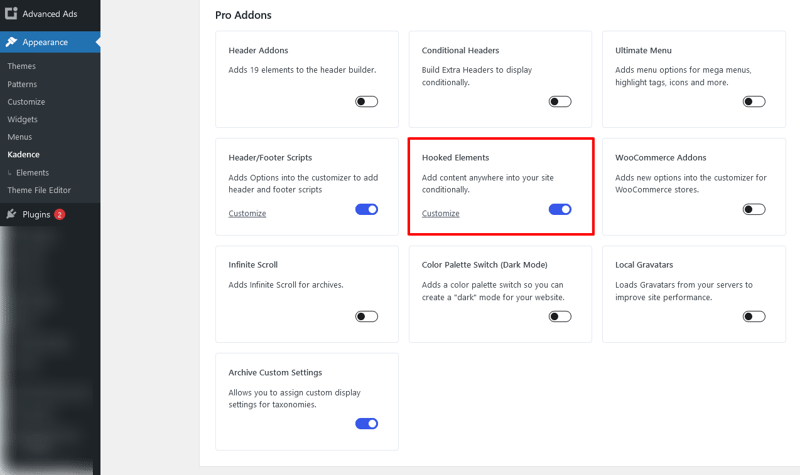
Task: Open Theme File Editor menu item
Action: [39, 190]
